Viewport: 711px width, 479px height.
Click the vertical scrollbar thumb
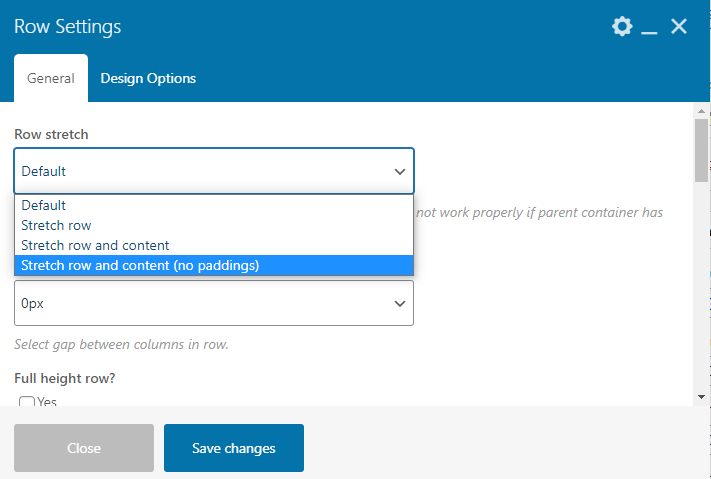click(701, 150)
